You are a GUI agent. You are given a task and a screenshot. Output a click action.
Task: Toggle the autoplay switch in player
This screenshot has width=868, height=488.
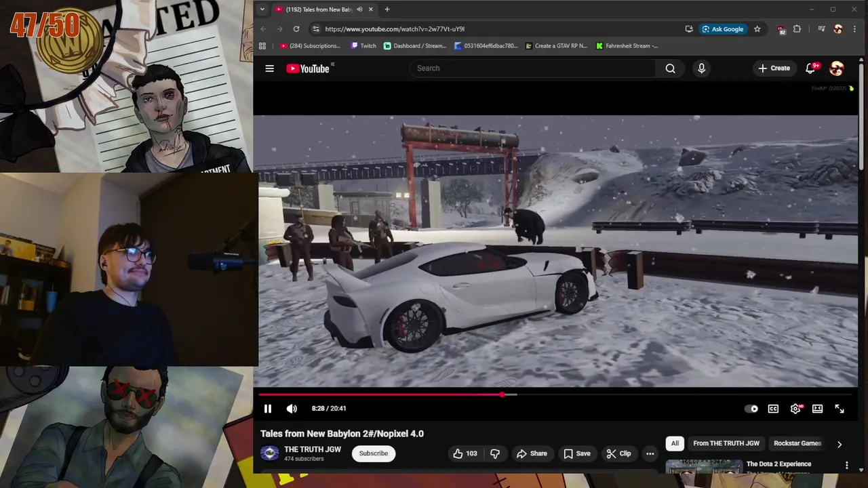click(751, 409)
